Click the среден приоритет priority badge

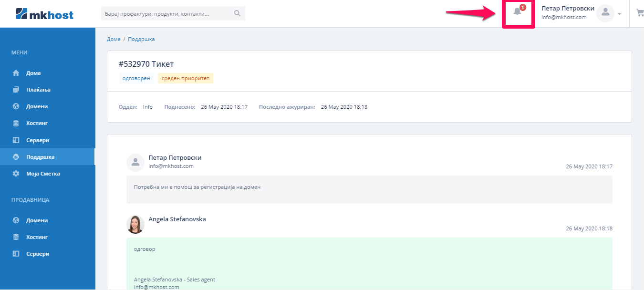186,78
